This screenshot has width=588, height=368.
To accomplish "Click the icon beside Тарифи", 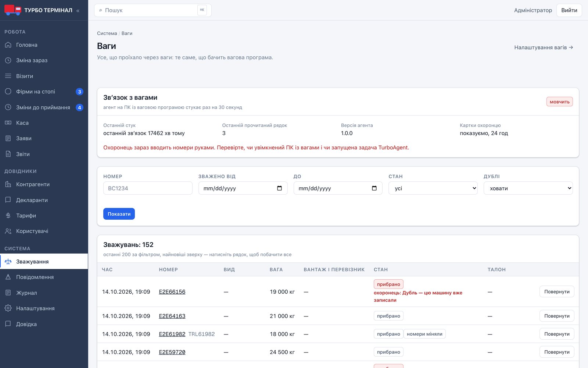I will point(8,216).
